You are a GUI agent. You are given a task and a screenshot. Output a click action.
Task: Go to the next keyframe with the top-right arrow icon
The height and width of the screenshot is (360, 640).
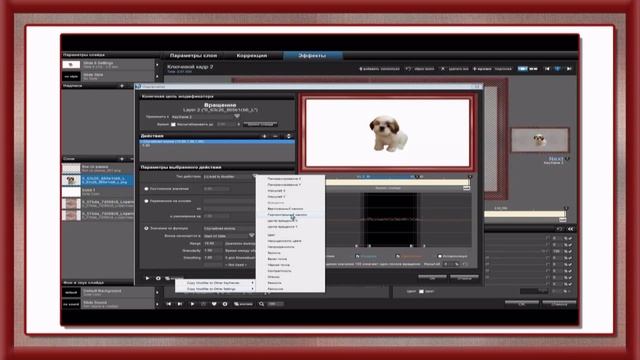click(x=569, y=69)
